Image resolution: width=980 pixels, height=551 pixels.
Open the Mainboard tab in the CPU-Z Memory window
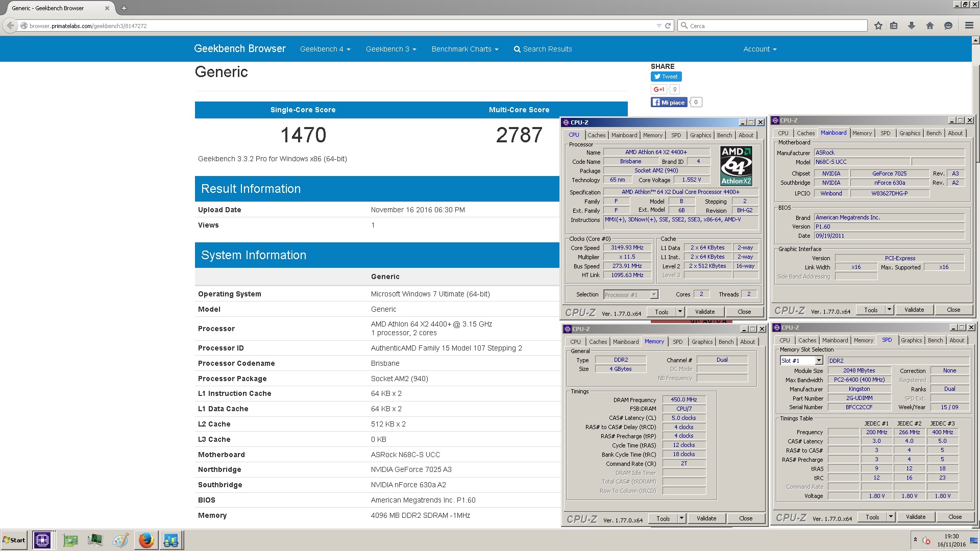click(626, 342)
